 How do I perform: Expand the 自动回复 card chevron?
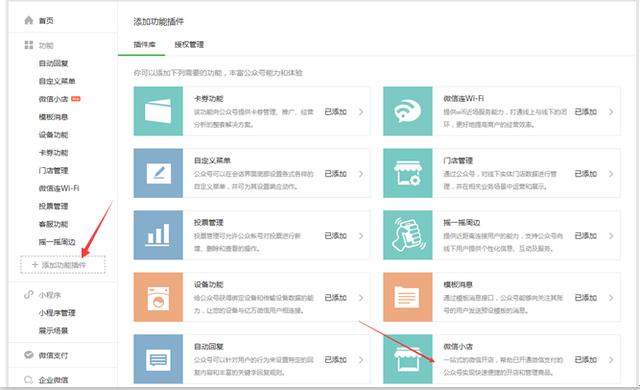(361, 359)
